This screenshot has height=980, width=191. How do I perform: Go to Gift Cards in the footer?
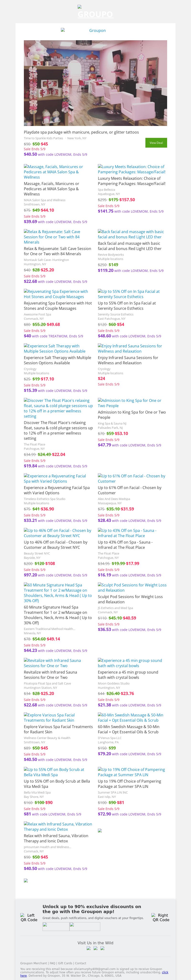65,963
